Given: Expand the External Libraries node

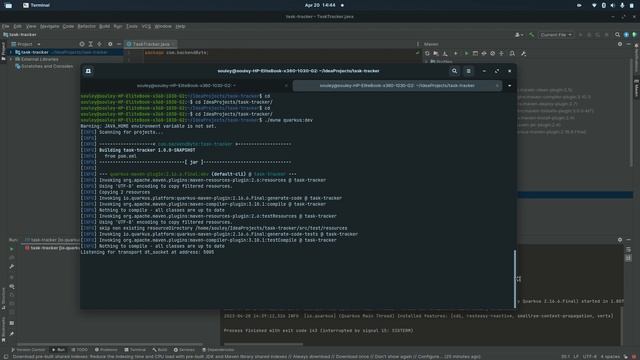Looking at the screenshot, I should pos(11,59).
